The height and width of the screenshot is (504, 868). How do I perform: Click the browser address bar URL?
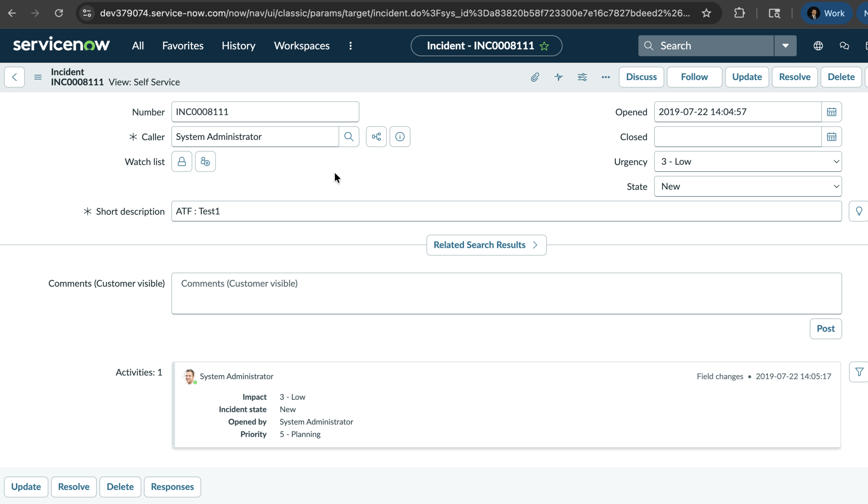point(395,13)
